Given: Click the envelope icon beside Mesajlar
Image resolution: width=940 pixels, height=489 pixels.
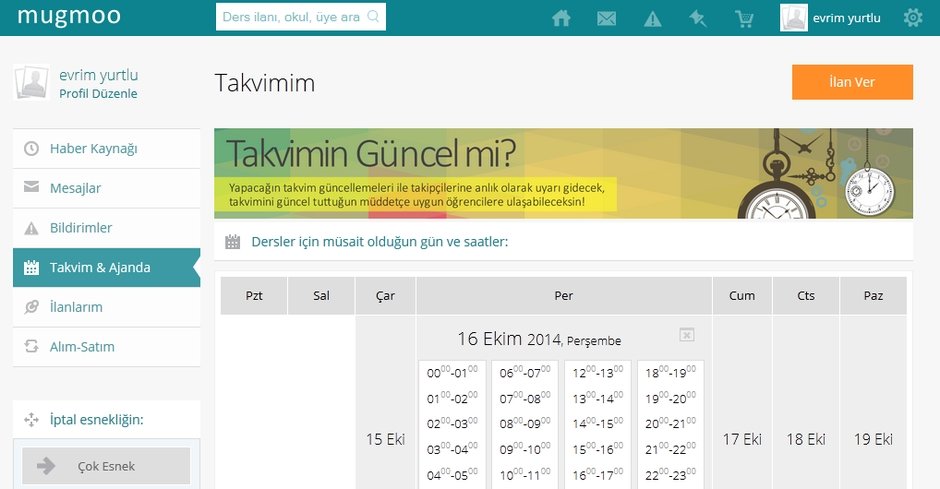Looking at the screenshot, I should tap(31, 187).
